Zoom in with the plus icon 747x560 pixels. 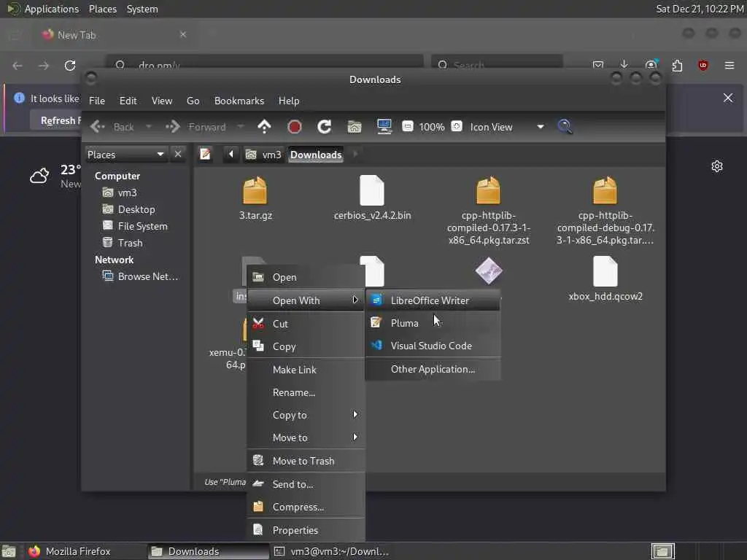[x=457, y=127]
